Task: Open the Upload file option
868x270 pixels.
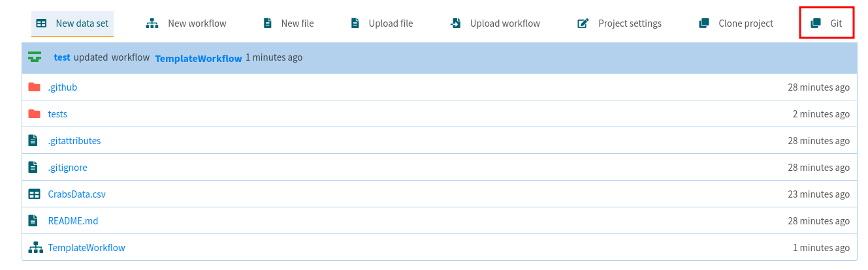Action: click(391, 23)
